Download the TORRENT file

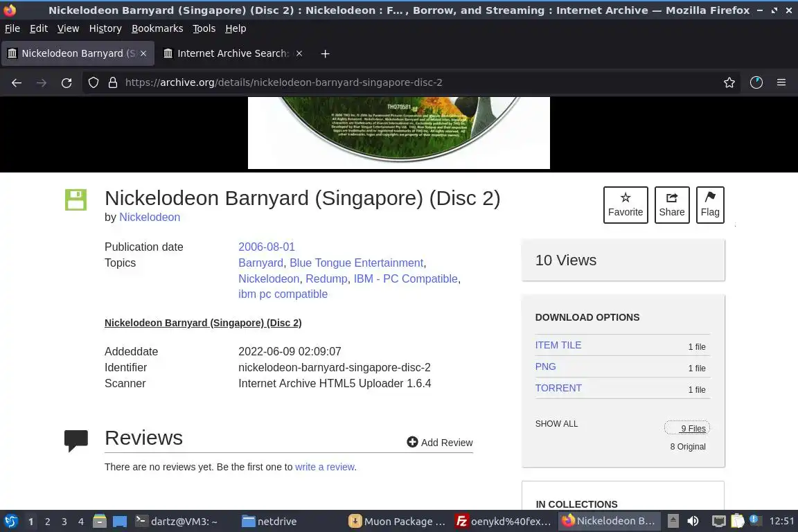click(558, 388)
